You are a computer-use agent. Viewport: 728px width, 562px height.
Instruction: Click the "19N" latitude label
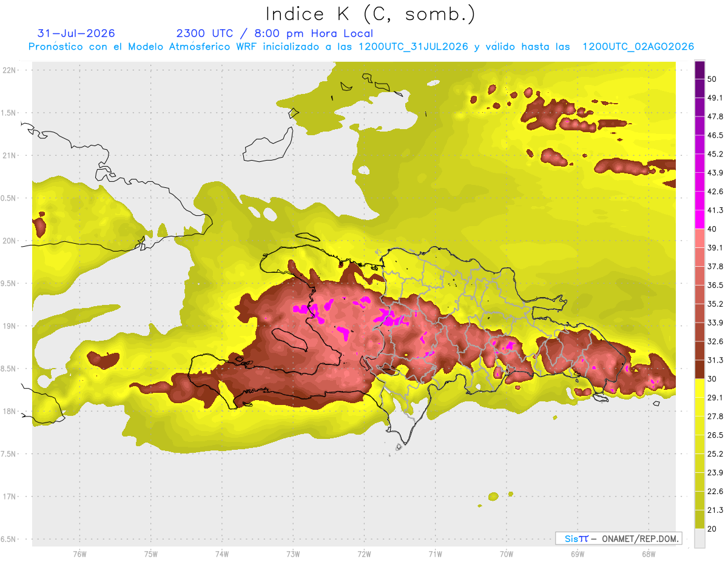[10, 326]
